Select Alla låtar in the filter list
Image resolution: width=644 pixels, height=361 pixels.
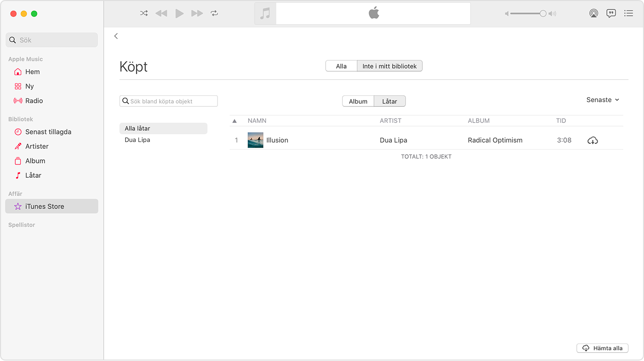163,128
